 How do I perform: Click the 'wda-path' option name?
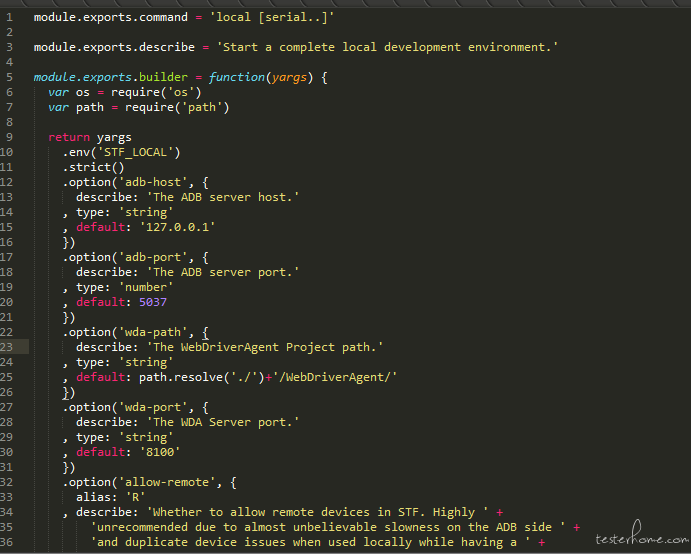coord(153,332)
